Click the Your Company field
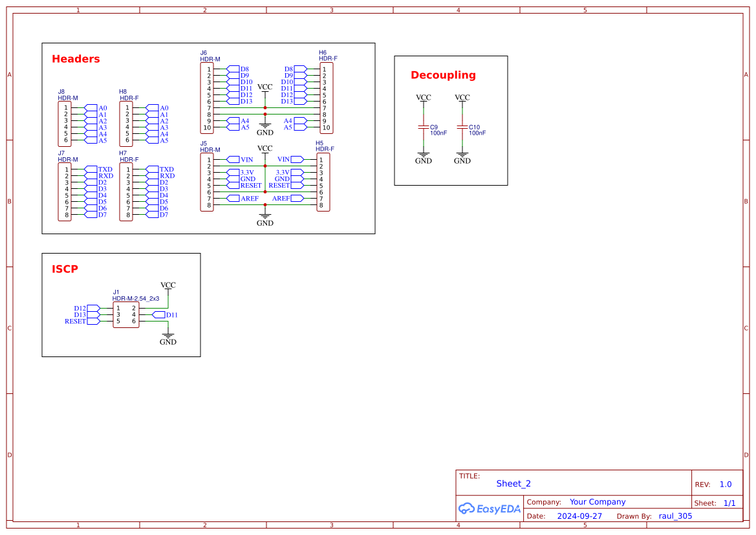Screen dimensions: 756x535 click(x=598, y=502)
